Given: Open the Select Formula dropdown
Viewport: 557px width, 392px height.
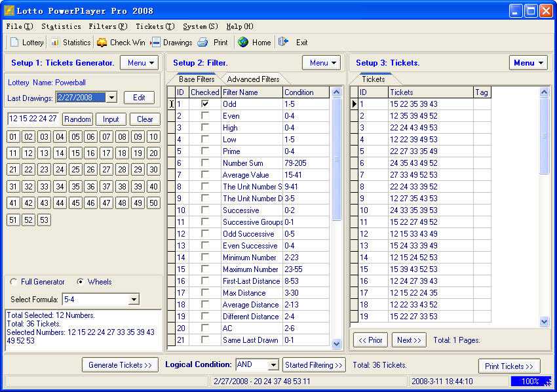Looking at the screenshot, I should click(134, 299).
